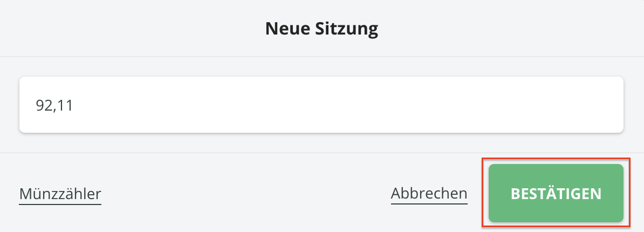The image size is (644, 232).
Task: Select the Münzzähler underlined link
Action: pos(60,194)
